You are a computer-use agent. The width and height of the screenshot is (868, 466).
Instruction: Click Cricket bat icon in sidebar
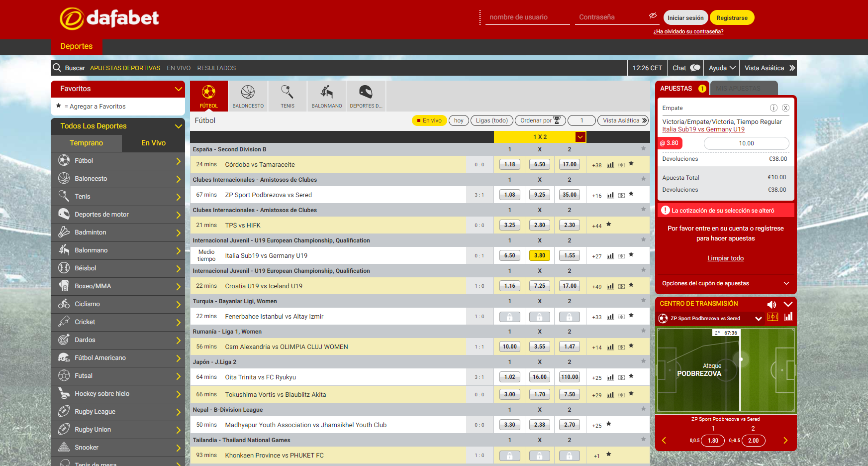point(64,322)
